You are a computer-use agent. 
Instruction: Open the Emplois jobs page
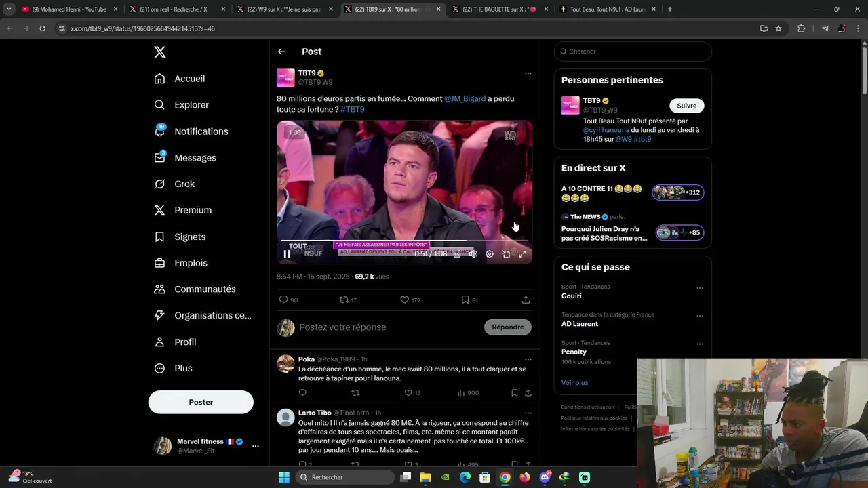181,263
